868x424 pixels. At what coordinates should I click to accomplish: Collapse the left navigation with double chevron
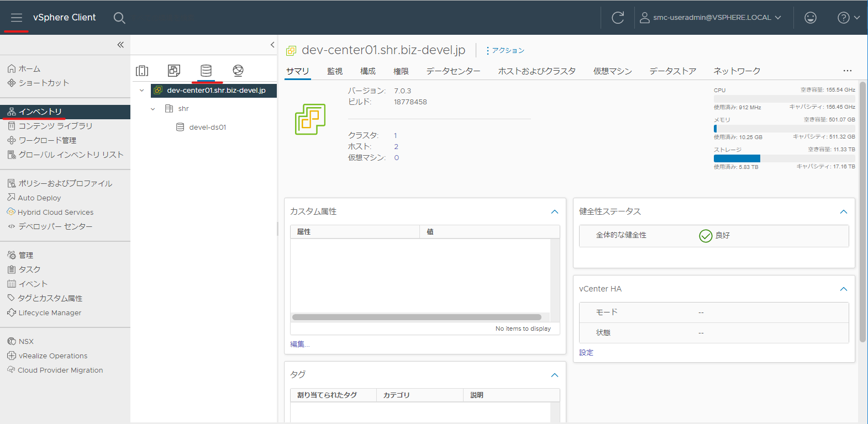point(120,45)
